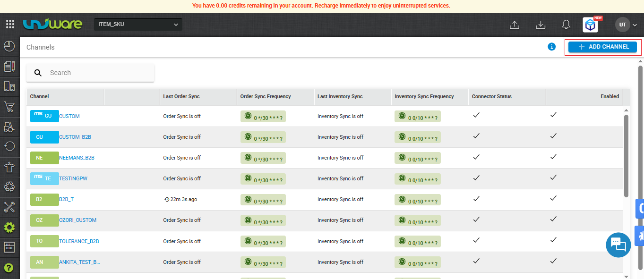Viewport: 644px width, 279px height.
Task: Expand the user account menu arrow
Action: click(635, 25)
